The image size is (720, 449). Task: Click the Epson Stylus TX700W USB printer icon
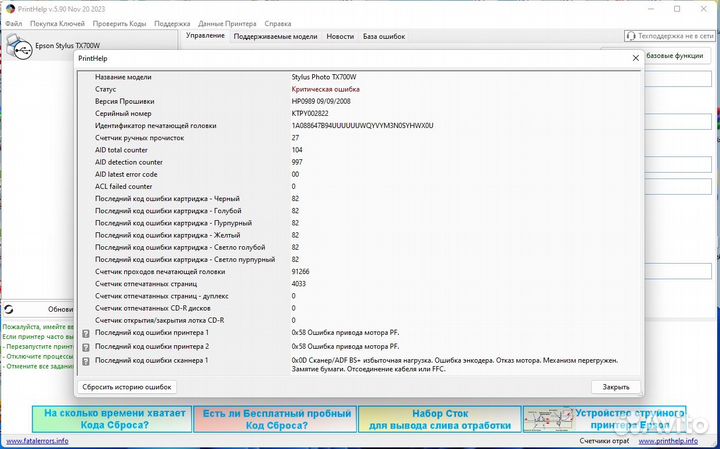pos(17,45)
